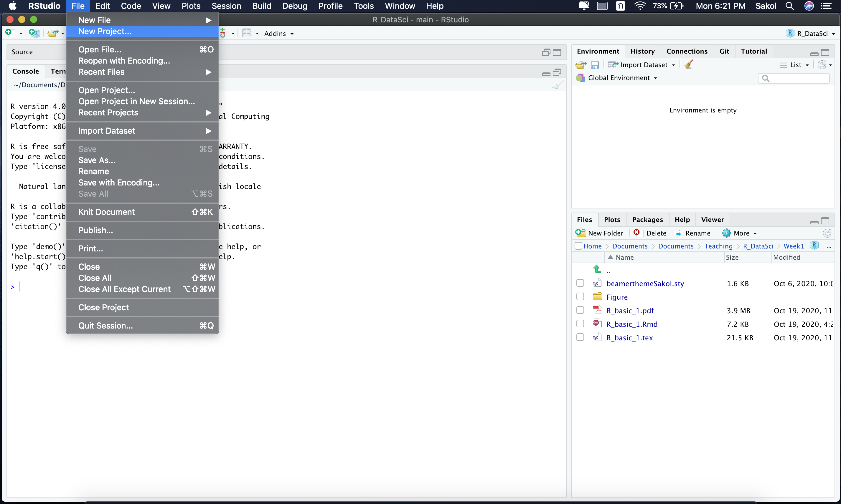This screenshot has height=504, width=841.
Task: Select checkbox for beamerthemeSakol.sty
Action: pos(580,283)
